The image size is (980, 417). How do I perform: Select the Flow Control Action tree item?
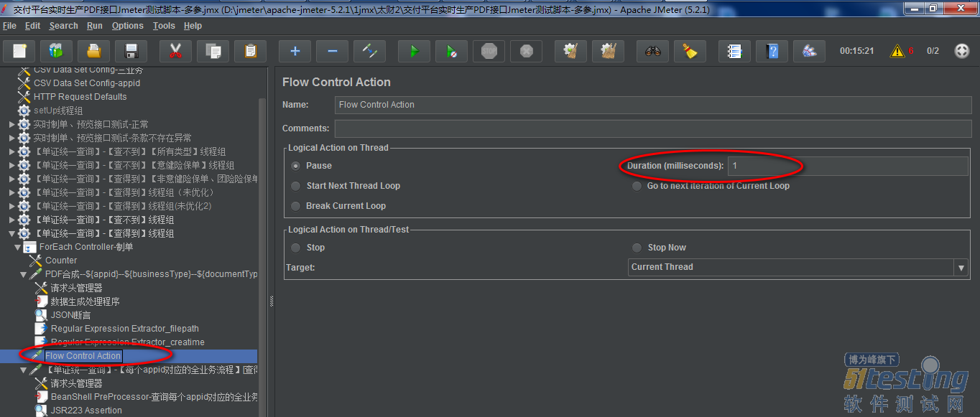pos(83,356)
